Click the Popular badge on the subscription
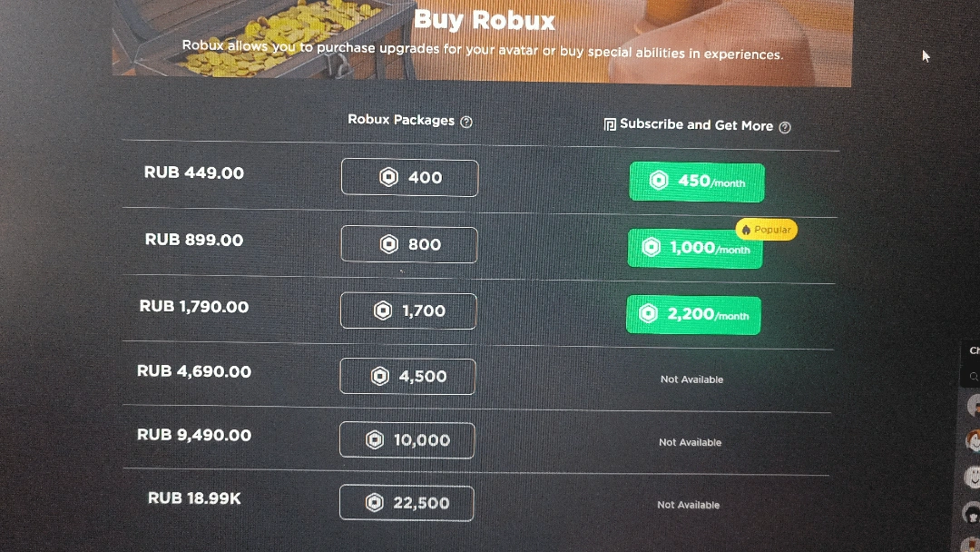Screen dimensions: 980x552 (x=767, y=230)
